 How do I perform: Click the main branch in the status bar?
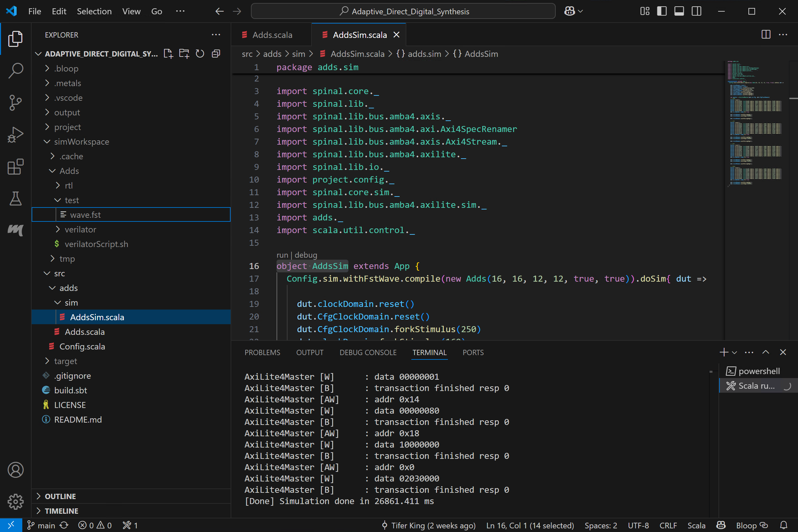pos(41,525)
